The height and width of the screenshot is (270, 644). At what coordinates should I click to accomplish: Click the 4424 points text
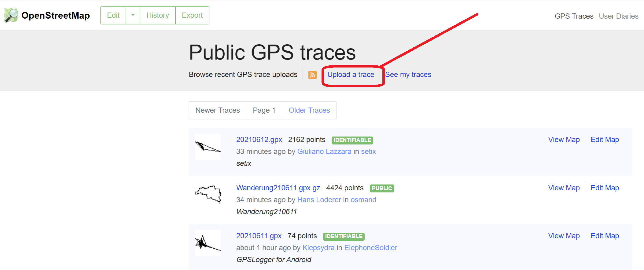click(345, 188)
